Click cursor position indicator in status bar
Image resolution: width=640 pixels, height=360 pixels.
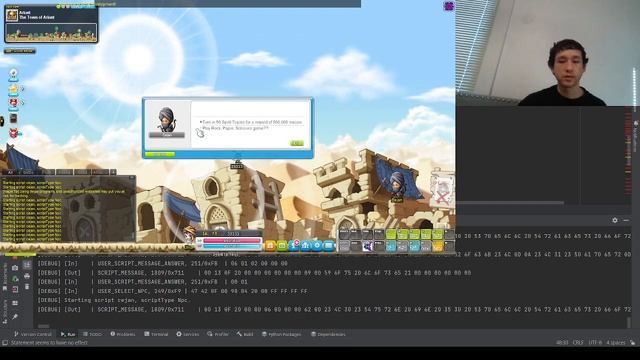pyautogui.click(x=562, y=342)
